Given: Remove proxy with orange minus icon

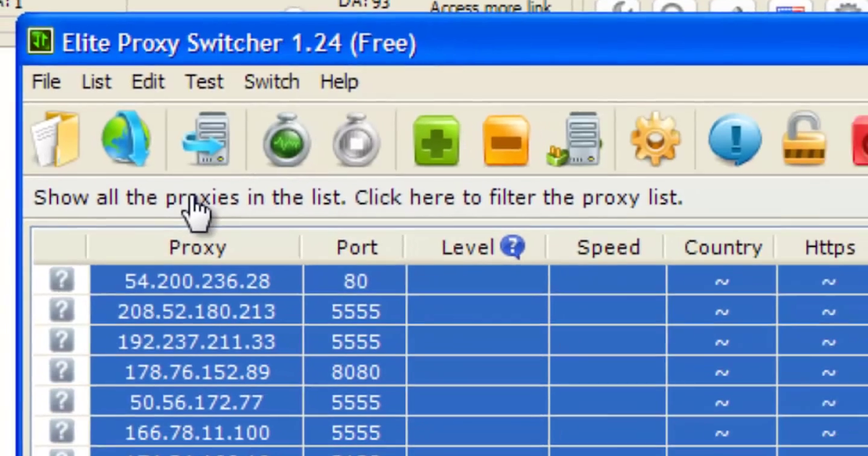Looking at the screenshot, I should click(506, 140).
